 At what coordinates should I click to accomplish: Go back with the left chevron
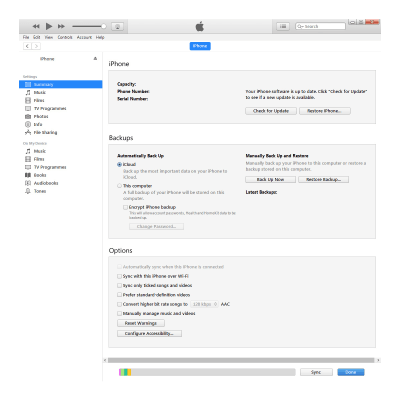tap(27, 46)
